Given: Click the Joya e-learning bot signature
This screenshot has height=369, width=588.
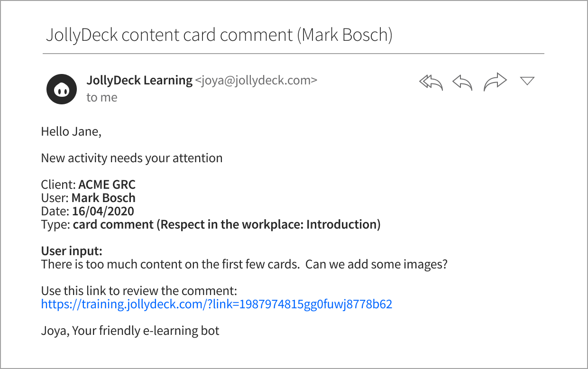Looking at the screenshot, I should [130, 331].
